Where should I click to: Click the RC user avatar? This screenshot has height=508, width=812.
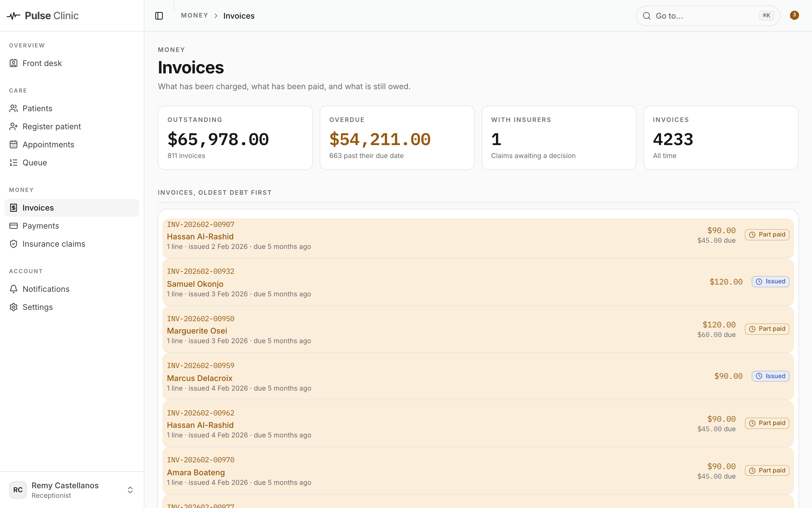click(18, 490)
